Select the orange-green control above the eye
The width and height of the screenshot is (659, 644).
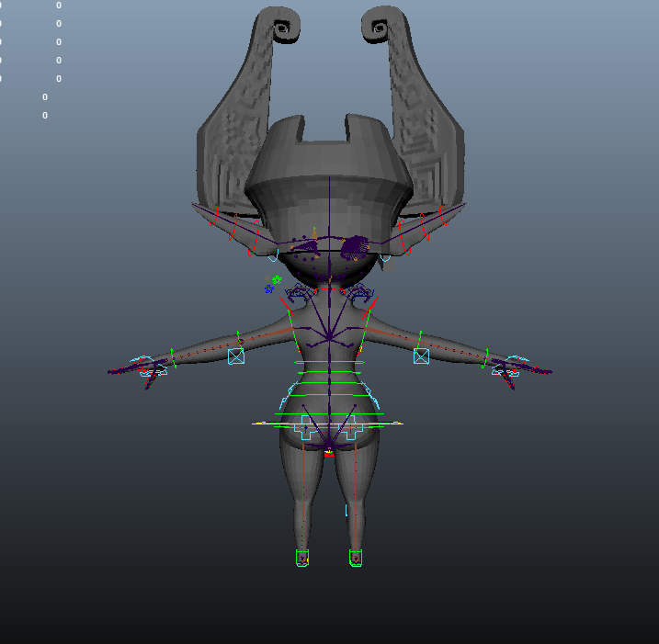pos(314,232)
